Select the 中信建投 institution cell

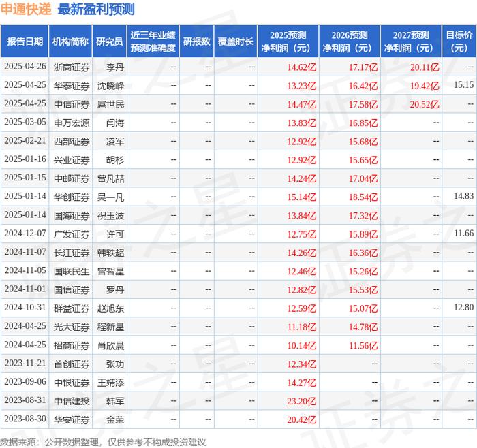pos(72,401)
